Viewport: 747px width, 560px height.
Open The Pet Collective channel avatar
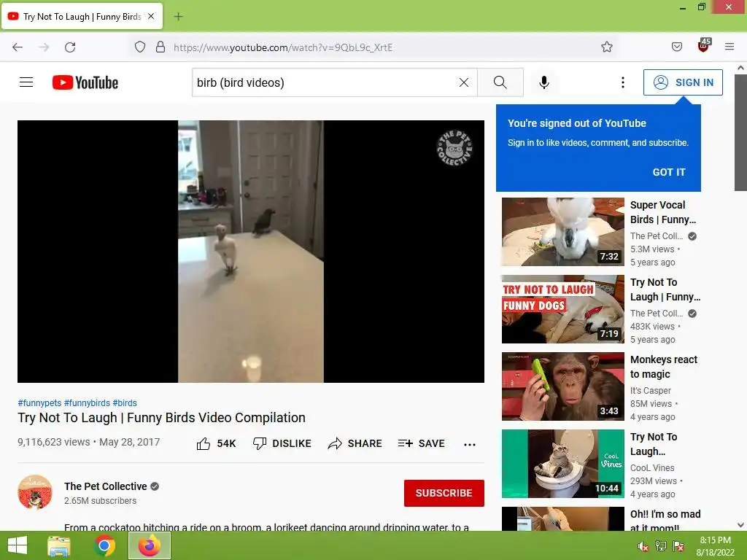(35, 492)
